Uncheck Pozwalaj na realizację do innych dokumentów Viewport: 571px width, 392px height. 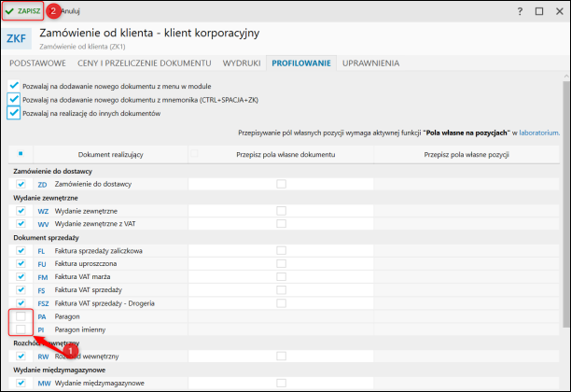click(13, 113)
